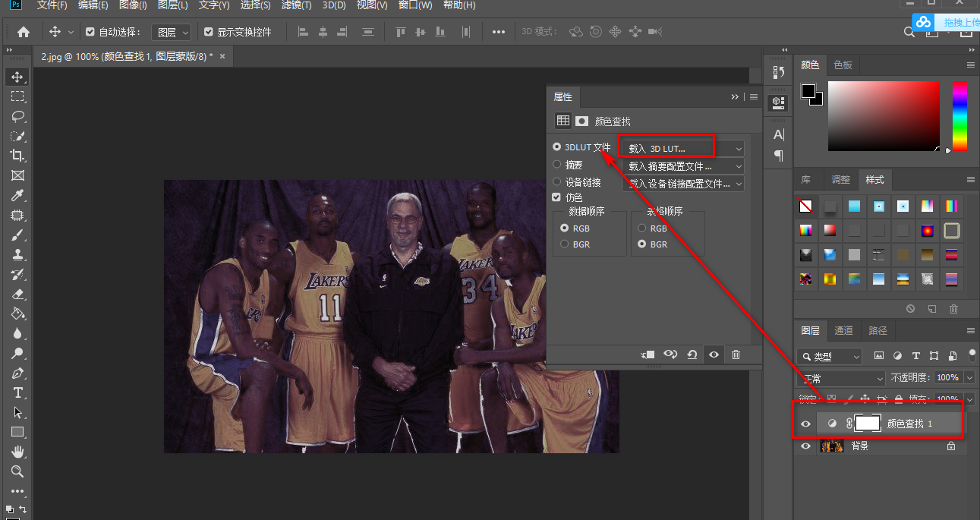Reset adjustment to defaults in Properties panel

692,355
